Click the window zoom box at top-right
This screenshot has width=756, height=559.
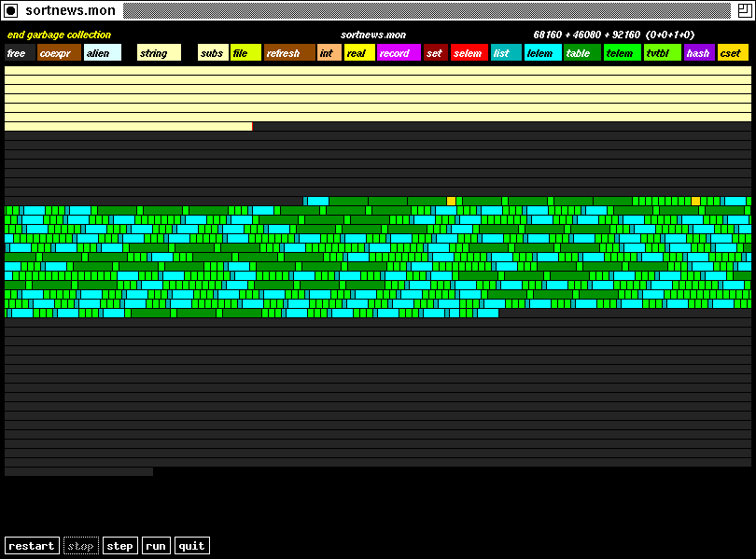coord(744,10)
